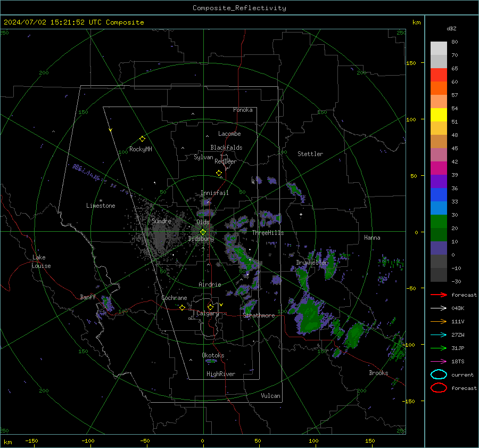The height and width of the screenshot is (448, 479).
Task: Click the Brooks label
Action: pos(378,373)
